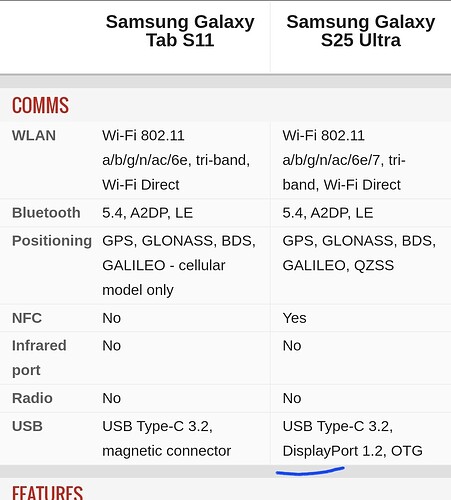Image resolution: width=451 pixels, height=500 pixels.
Task: Click the Bluetooth spec label
Action: click(x=46, y=213)
